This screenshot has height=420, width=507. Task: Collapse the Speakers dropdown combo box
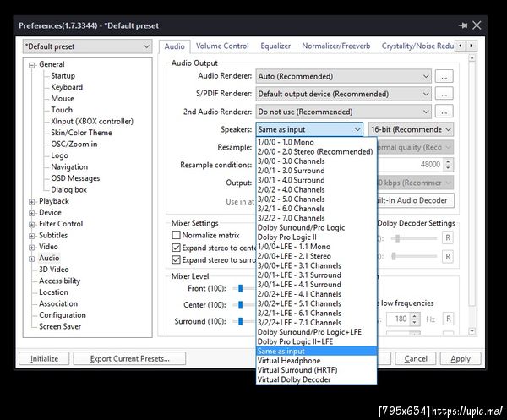[309, 129]
